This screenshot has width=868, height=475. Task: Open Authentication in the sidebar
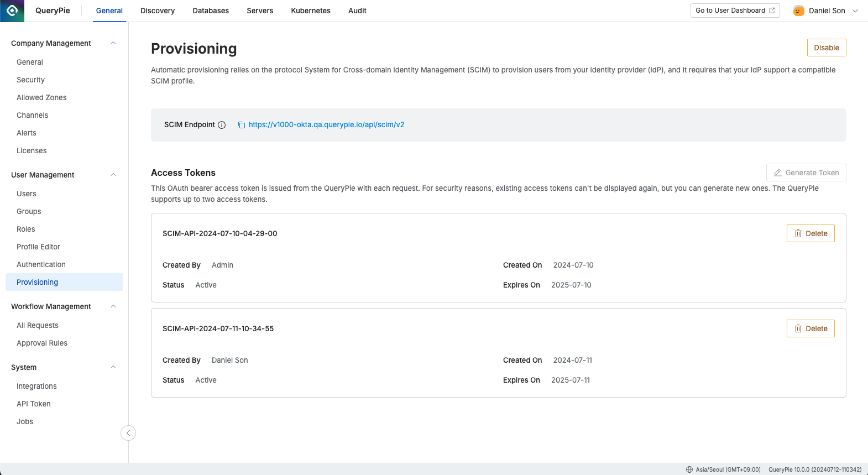pyautogui.click(x=41, y=264)
